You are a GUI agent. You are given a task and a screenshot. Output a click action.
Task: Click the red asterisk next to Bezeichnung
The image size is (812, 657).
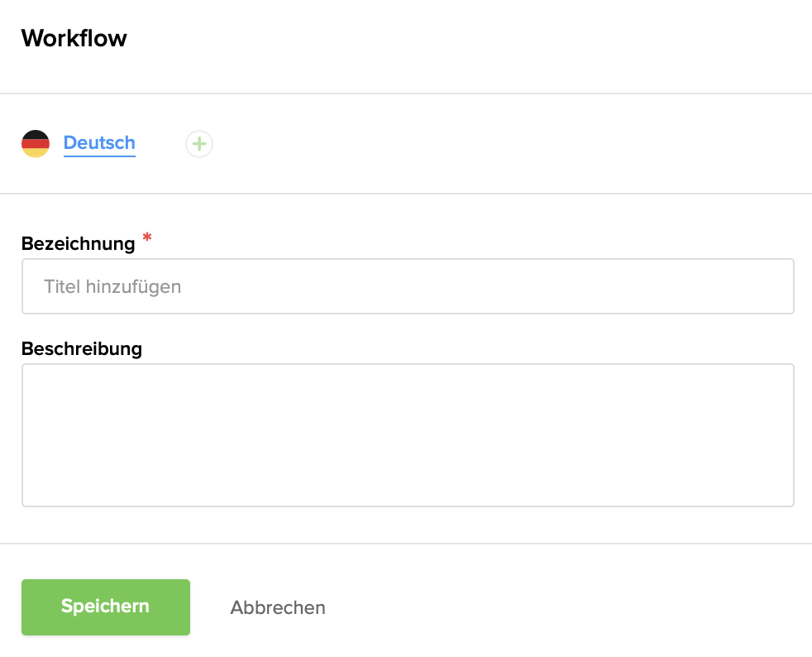(x=146, y=238)
